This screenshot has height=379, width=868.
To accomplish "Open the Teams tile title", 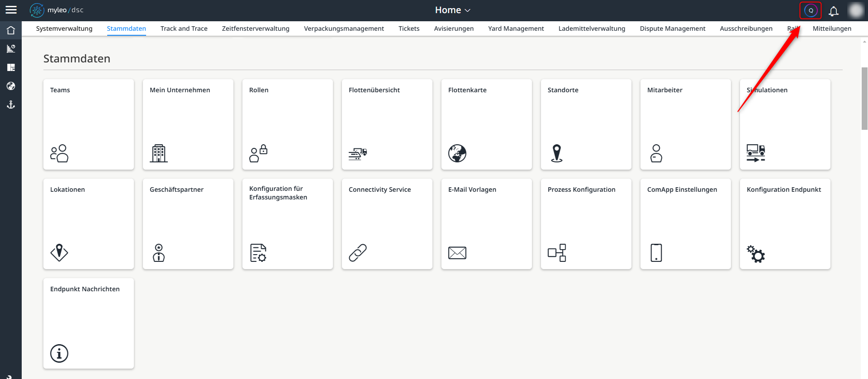I will coord(60,90).
